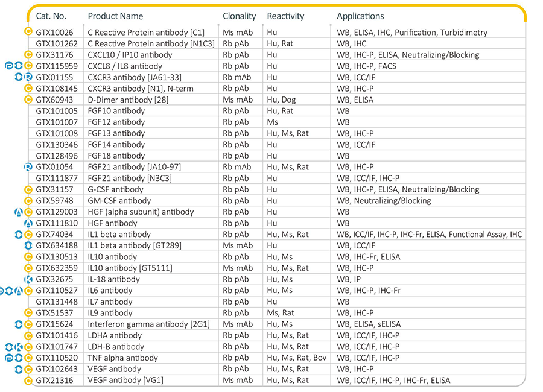The height and width of the screenshot is (392, 543).
Task: Click the yellow C icon next to GTX129003
Action: point(28,212)
